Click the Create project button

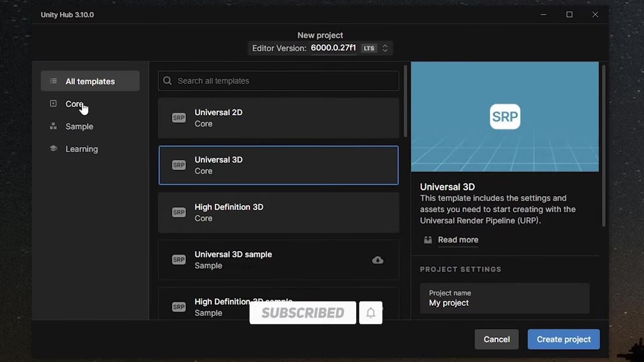point(563,339)
